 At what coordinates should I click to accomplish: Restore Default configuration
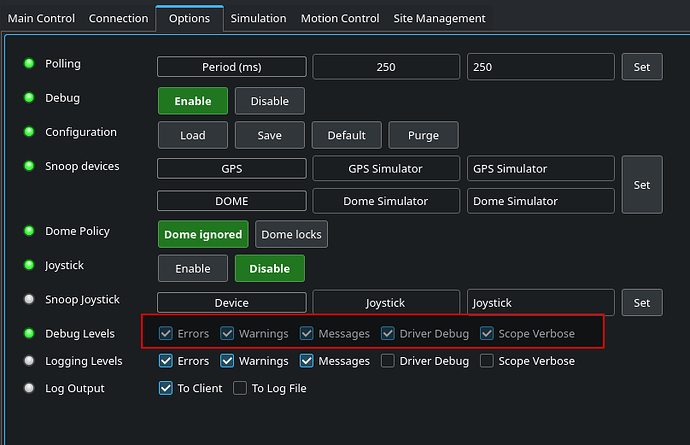(346, 135)
